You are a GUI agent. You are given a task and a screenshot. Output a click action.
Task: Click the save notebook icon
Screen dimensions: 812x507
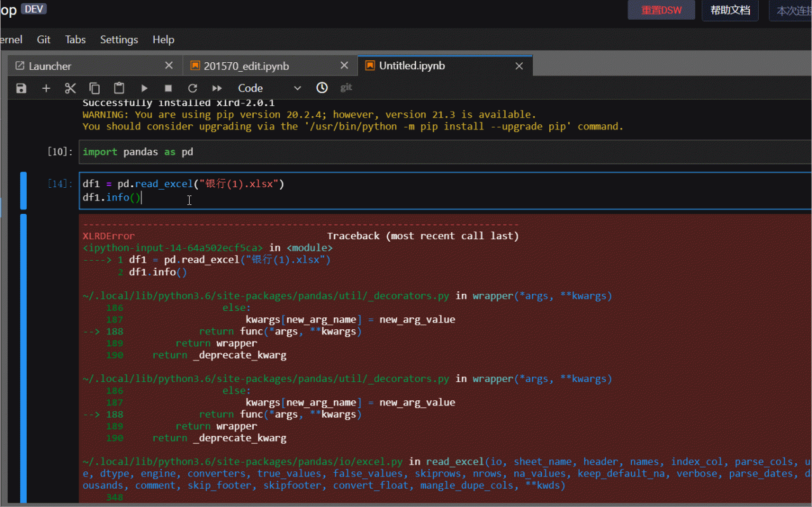click(22, 88)
